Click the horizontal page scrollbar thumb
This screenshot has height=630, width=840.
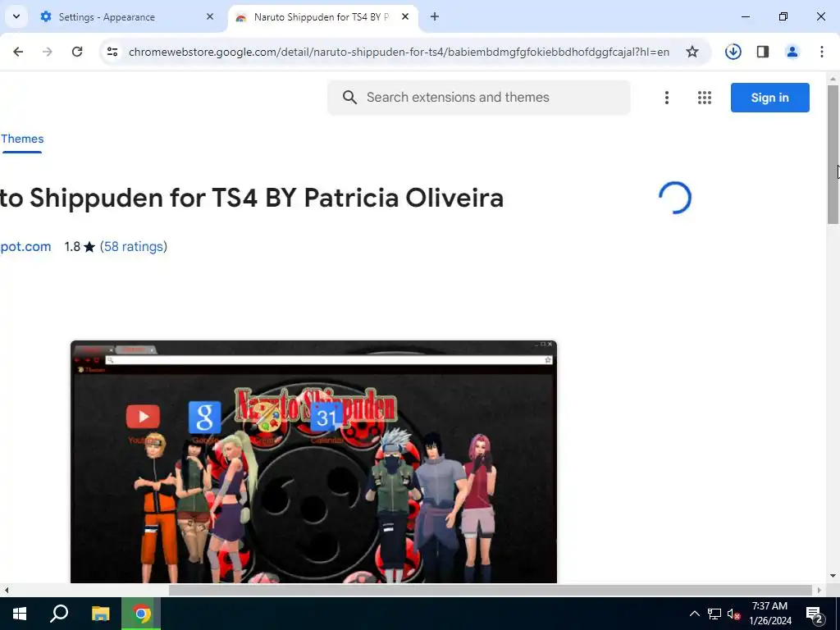coord(491,590)
